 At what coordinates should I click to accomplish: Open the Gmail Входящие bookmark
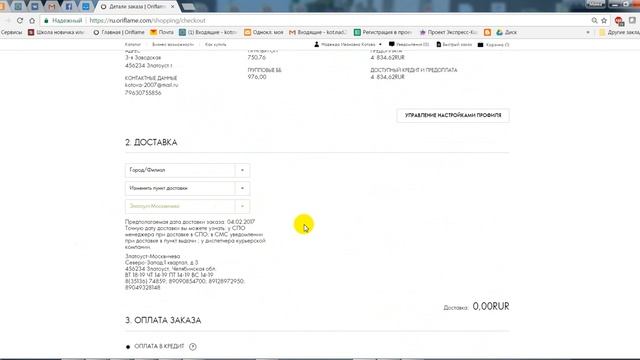[318, 32]
